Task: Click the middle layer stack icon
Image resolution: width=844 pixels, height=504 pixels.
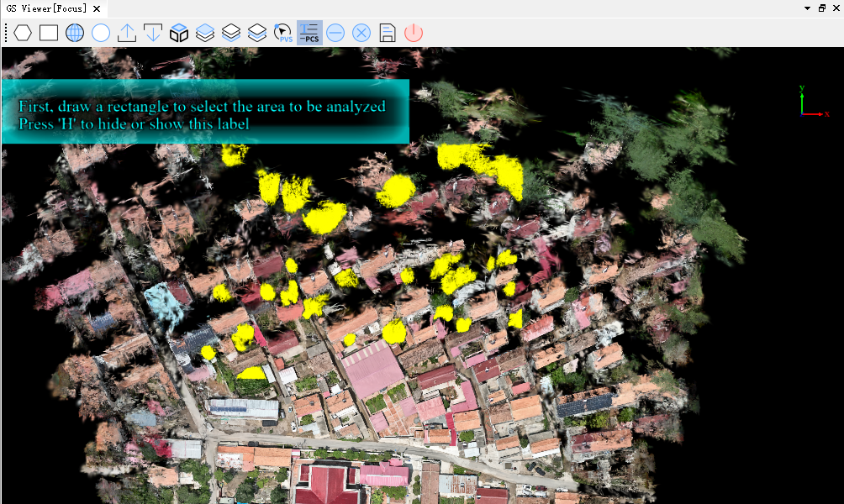Action: [x=230, y=33]
